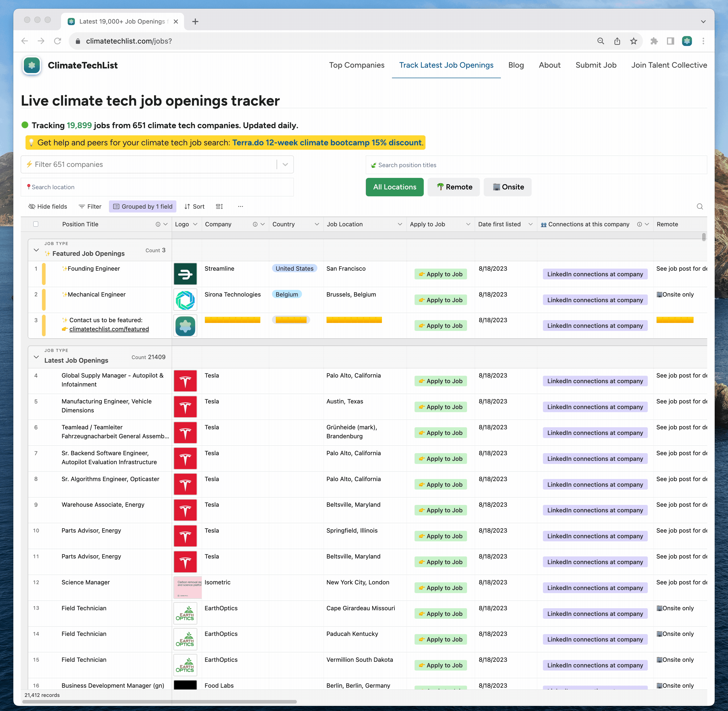Collapse the Featured Job Openings group
The width and height of the screenshot is (728, 711).
click(x=36, y=250)
